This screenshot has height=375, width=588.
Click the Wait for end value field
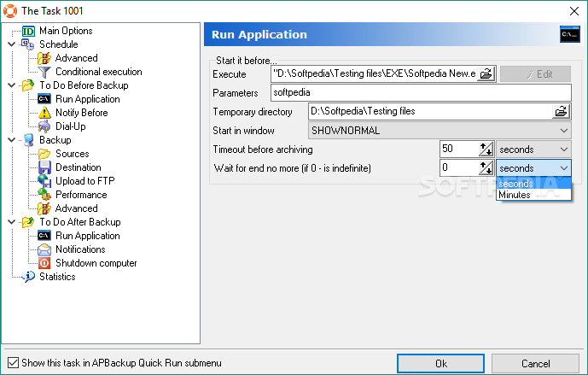tap(459, 167)
